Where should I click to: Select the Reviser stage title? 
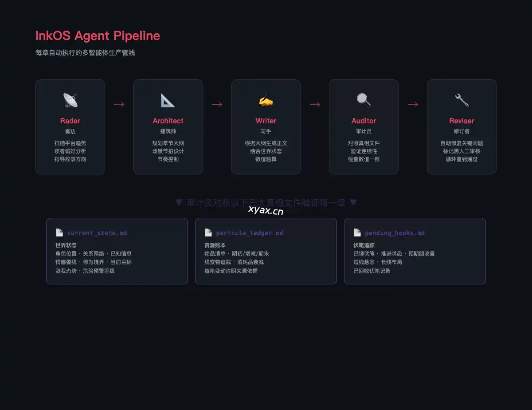point(462,121)
